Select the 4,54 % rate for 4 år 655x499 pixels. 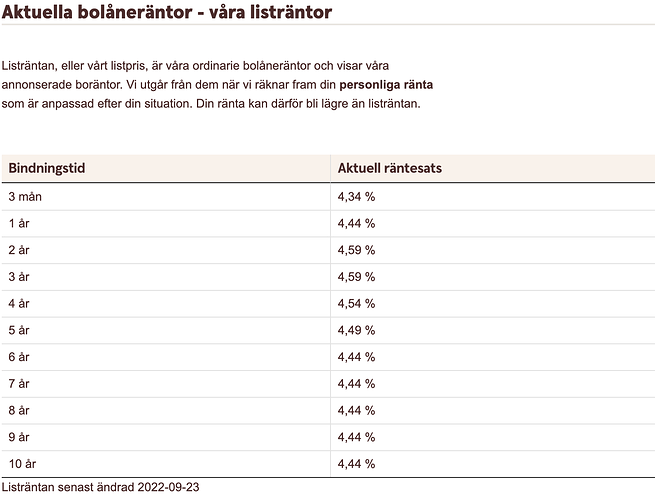coord(356,304)
